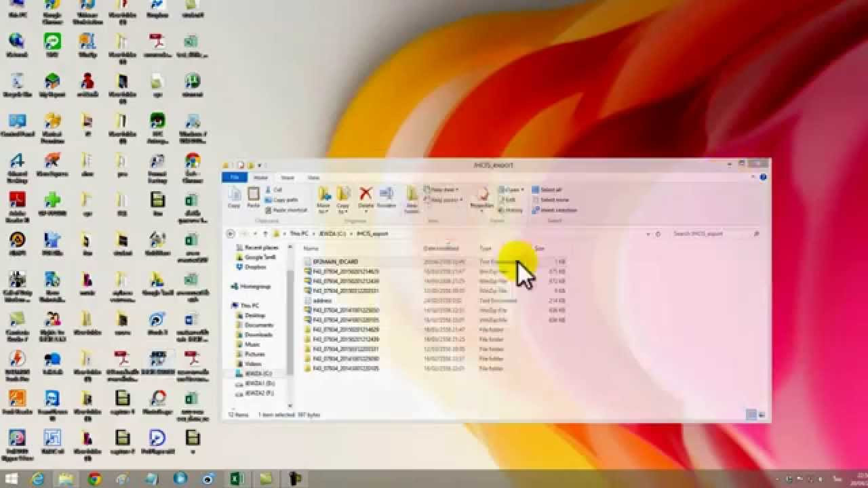Image resolution: width=868 pixels, height=488 pixels.
Task: Collapse the ribbon with the chevron
Action: (754, 178)
